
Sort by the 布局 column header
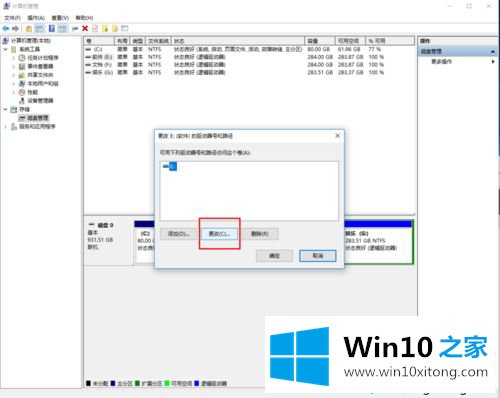122,41
